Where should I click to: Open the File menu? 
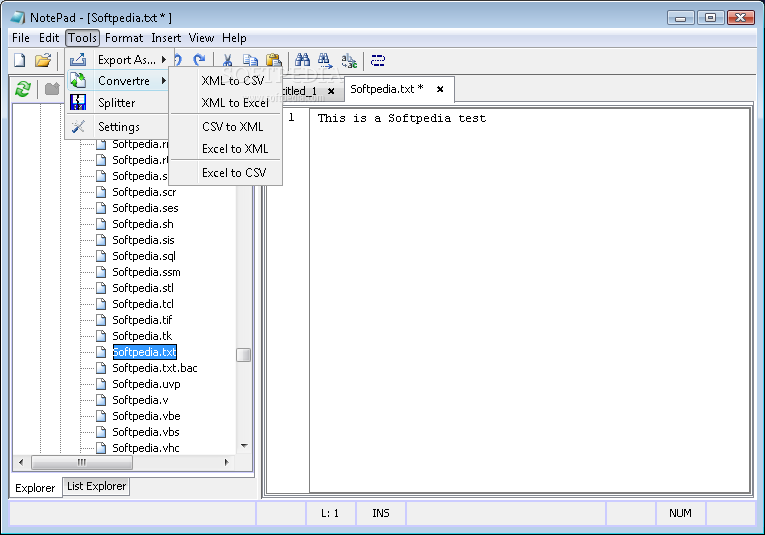click(x=21, y=38)
